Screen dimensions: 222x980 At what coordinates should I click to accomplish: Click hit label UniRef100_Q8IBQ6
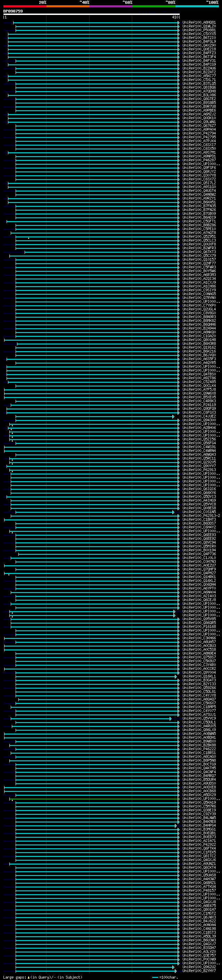tap(199, 88)
